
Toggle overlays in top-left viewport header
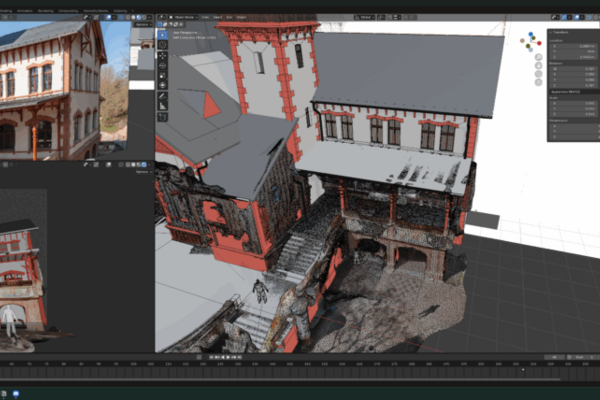108,18
